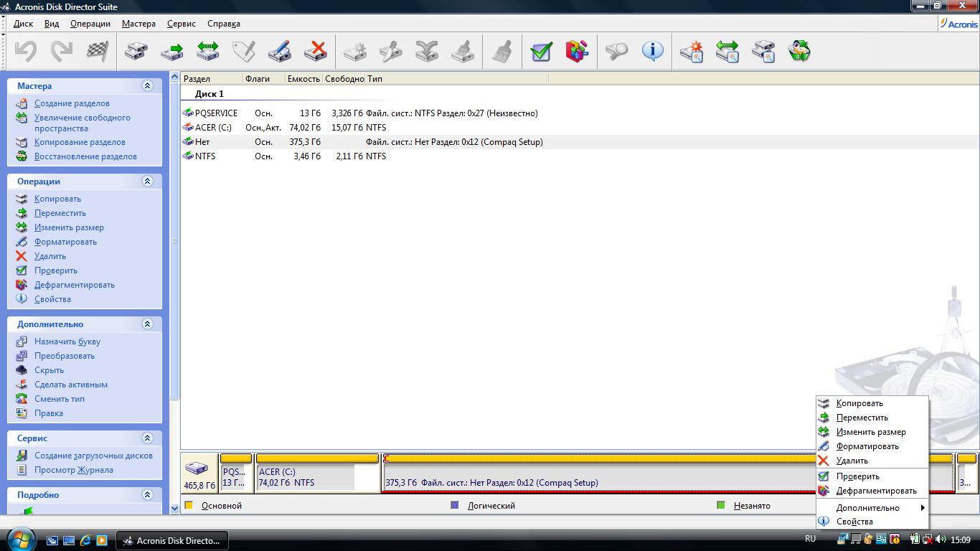This screenshot has width=980, height=551.
Task: Open Windows Start orb
Action: click(x=19, y=540)
